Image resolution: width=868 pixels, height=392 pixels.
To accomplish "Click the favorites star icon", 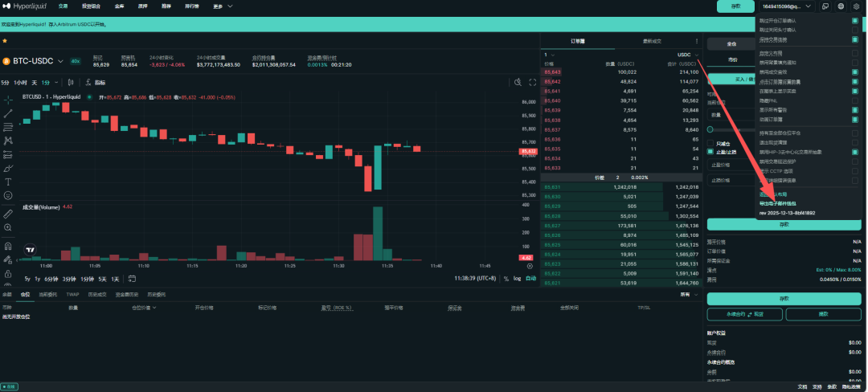I will click(x=5, y=41).
